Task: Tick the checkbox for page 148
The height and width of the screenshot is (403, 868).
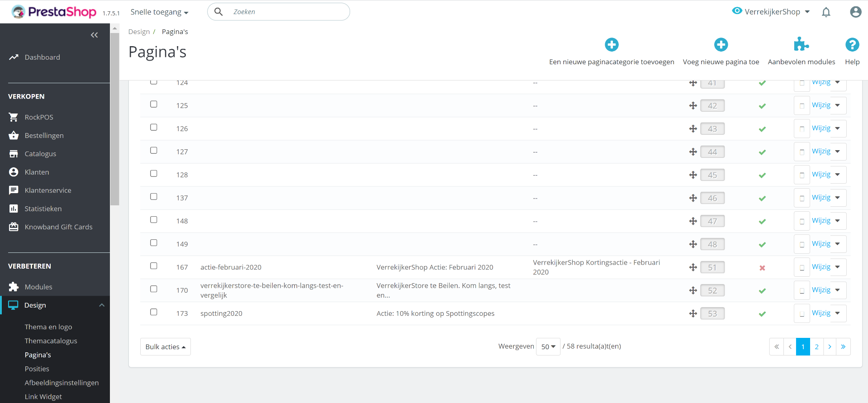Action: click(x=154, y=219)
